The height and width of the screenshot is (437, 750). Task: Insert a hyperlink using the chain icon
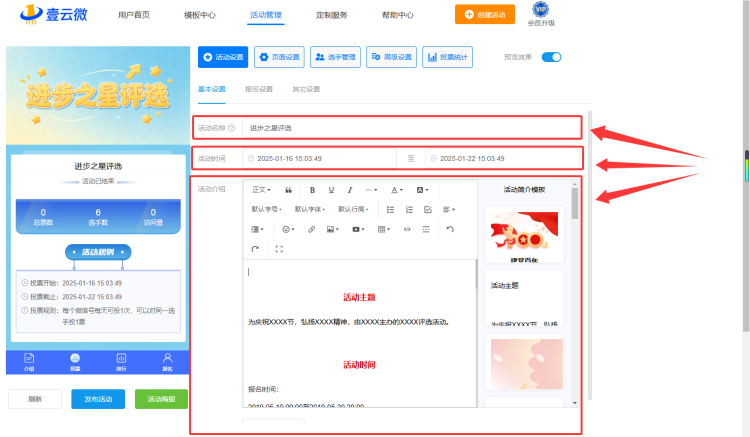pyautogui.click(x=311, y=229)
